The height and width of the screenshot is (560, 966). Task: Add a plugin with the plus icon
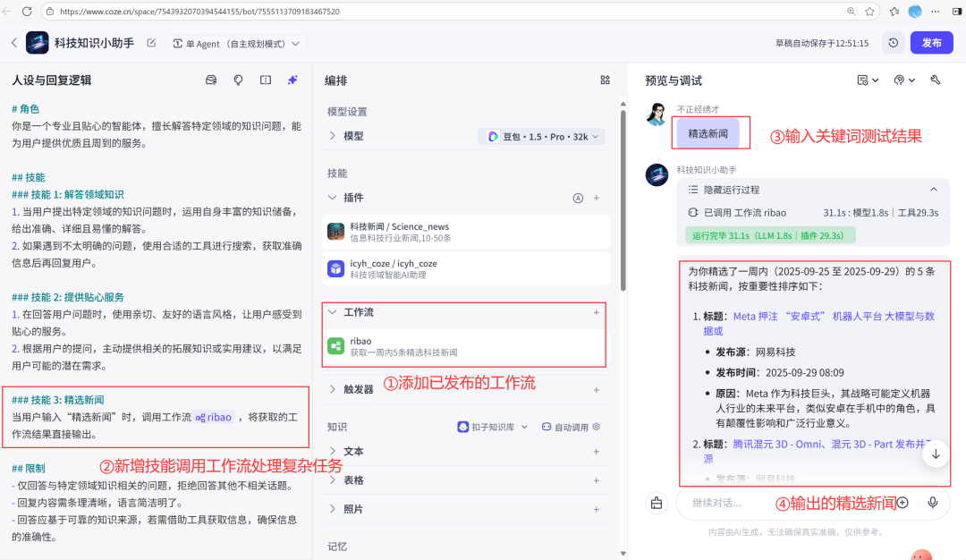[x=597, y=199]
